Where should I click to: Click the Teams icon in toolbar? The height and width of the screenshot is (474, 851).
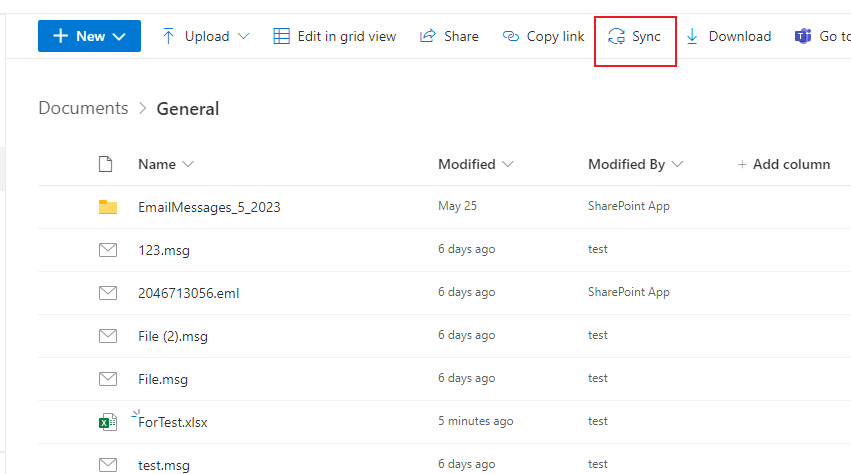click(803, 36)
